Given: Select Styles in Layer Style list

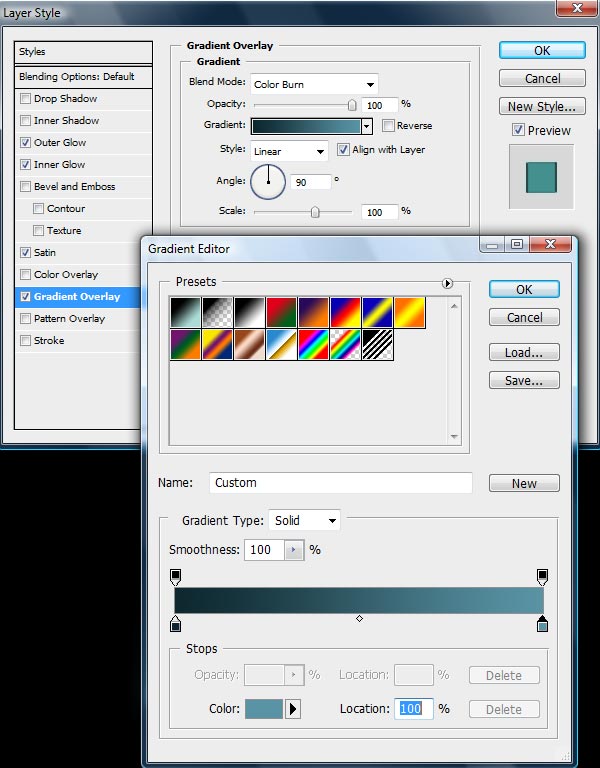Looking at the screenshot, I should (x=83, y=52).
